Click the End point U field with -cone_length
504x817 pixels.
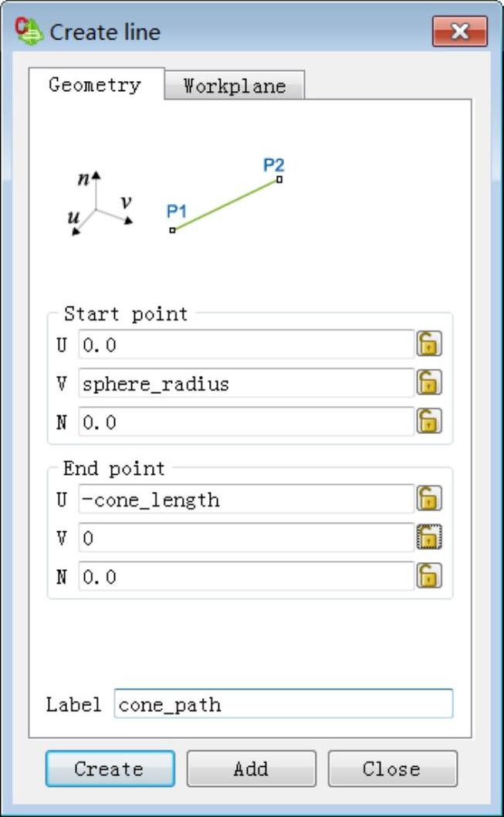[x=246, y=500]
